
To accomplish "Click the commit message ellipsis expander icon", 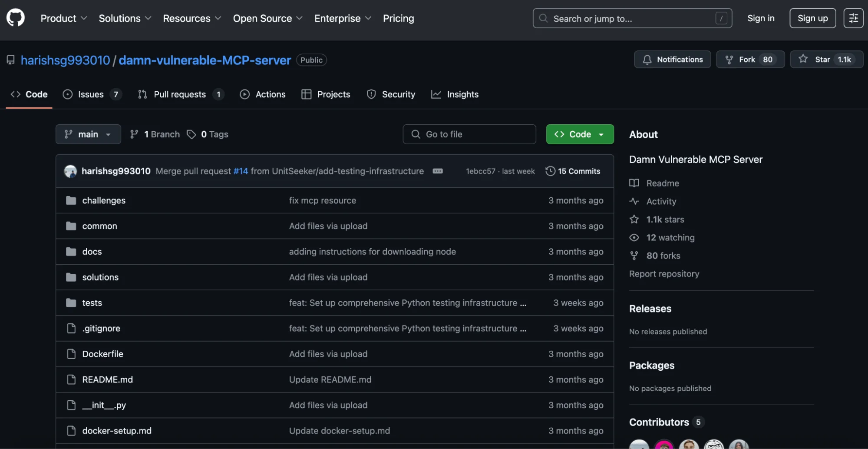I will click(x=438, y=171).
